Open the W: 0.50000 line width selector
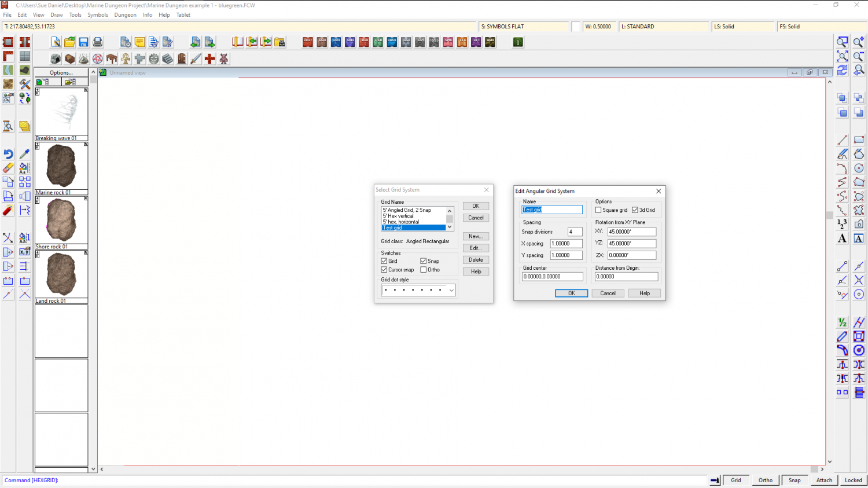 click(x=599, y=27)
